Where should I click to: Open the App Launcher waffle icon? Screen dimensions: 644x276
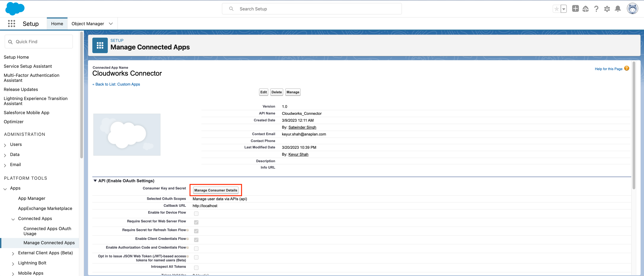(11, 23)
